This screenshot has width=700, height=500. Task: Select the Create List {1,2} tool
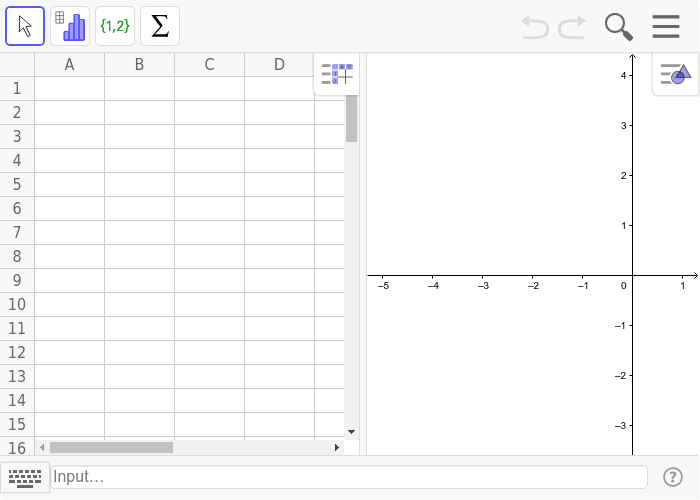(115, 26)
